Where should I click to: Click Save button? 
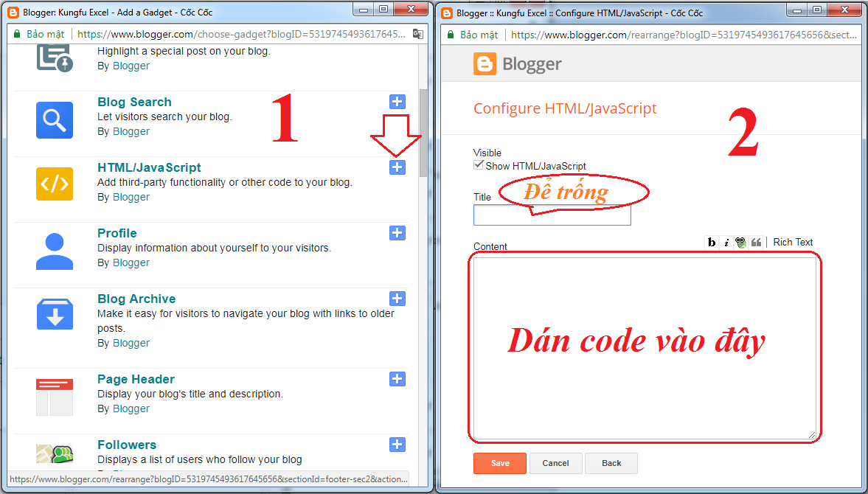500,463
